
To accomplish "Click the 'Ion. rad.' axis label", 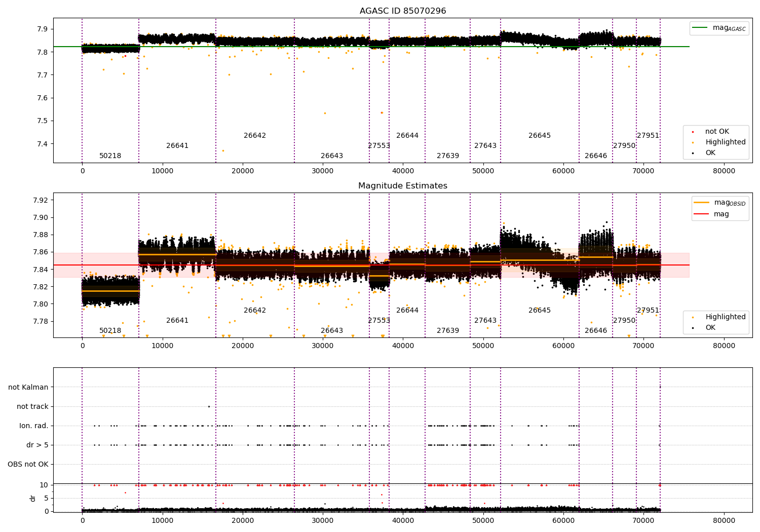I will (x=34, y=426).
